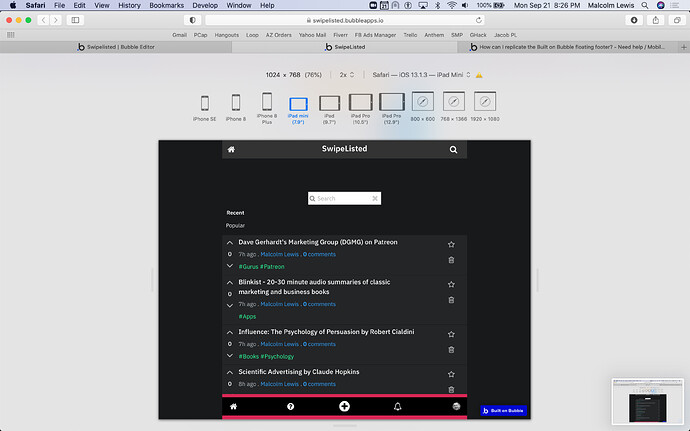The image size is (690, 431).
Task: Click the Safari reload page button
Action: (479, 20)
